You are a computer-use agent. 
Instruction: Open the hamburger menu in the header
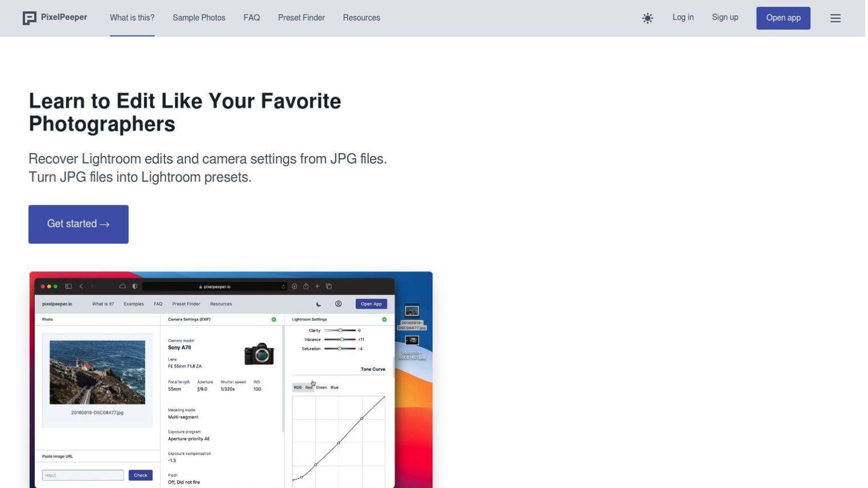[x=835, y=18]
